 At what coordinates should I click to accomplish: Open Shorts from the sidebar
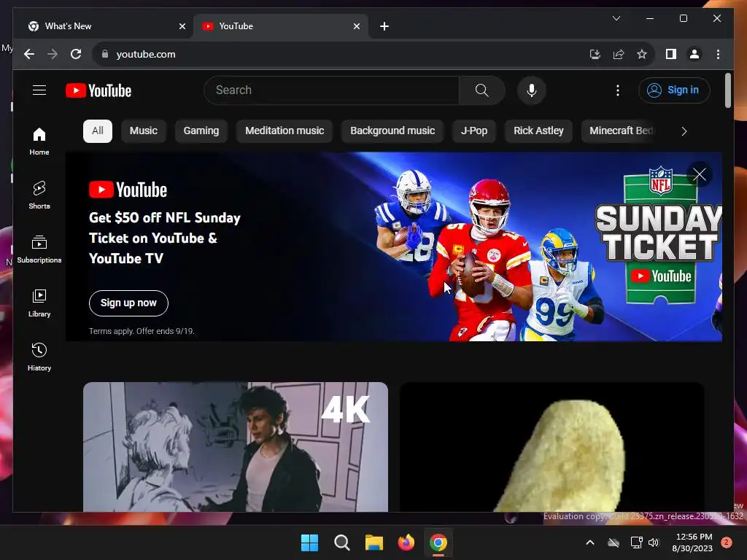point(39,195)
